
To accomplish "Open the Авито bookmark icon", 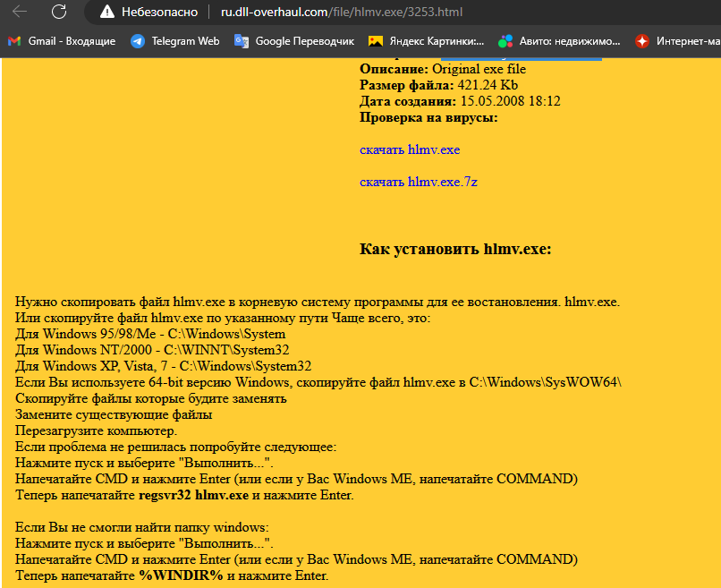I will pos(506,41).
